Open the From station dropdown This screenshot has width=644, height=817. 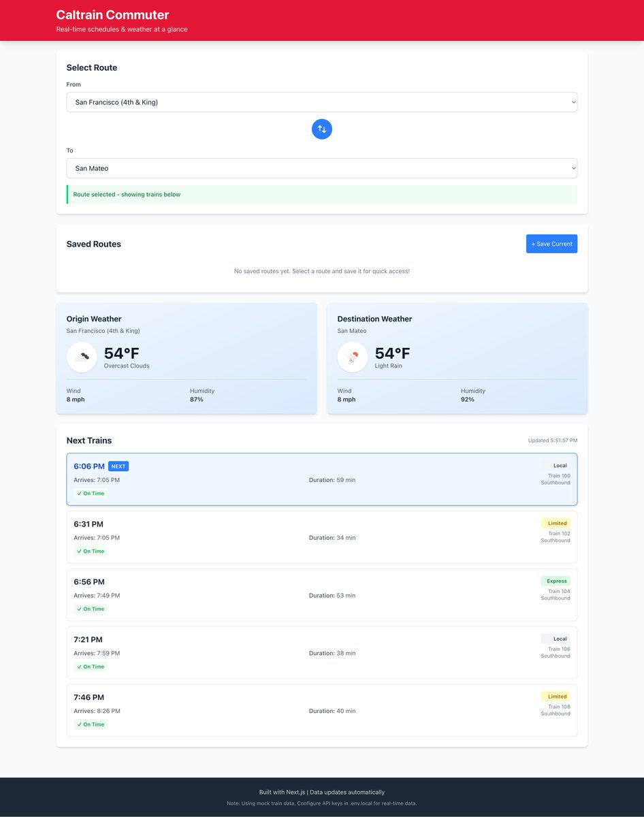321,102
